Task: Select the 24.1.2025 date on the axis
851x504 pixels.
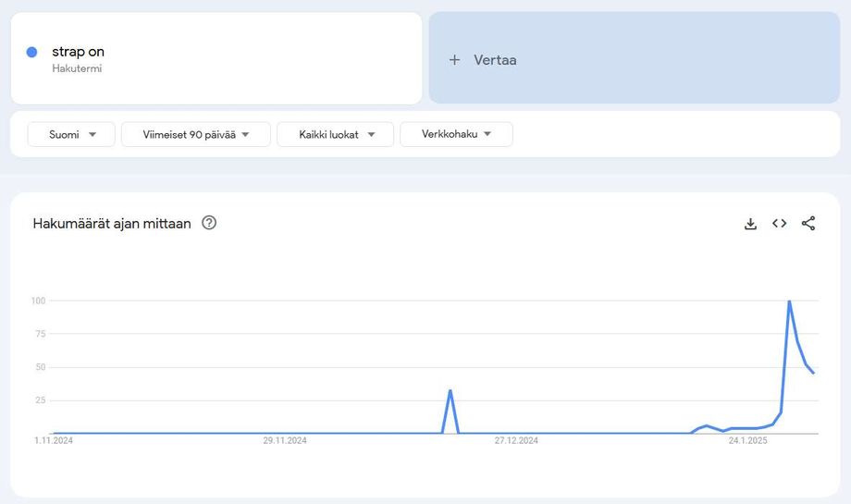Action: point(747,441)
